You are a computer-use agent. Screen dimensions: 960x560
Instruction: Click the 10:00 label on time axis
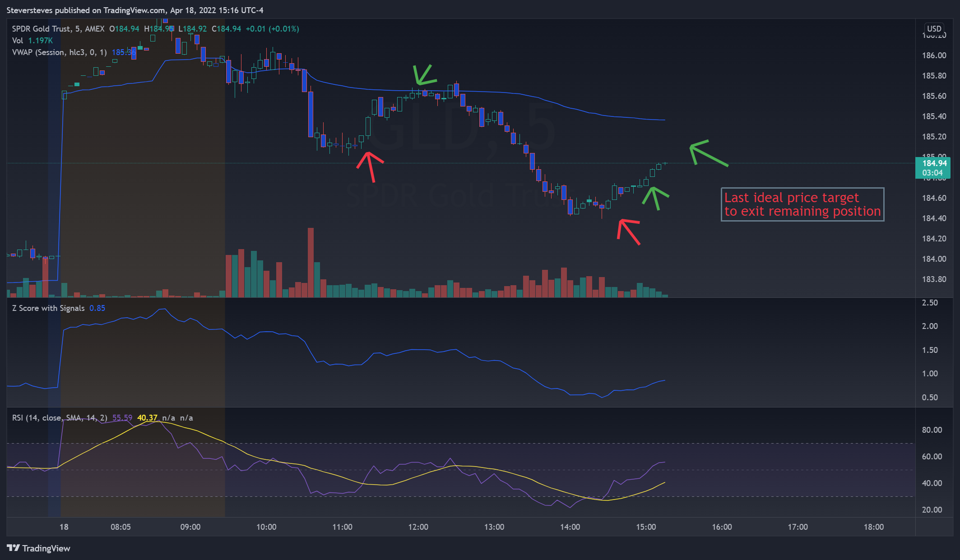266,527
